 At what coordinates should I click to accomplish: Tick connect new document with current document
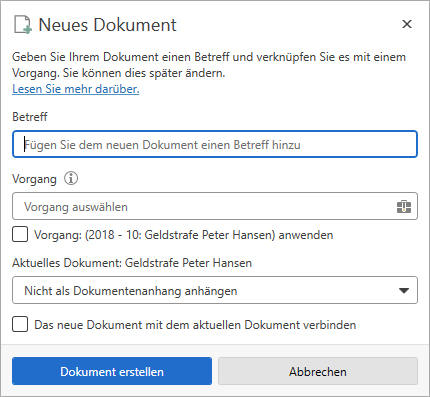point(20,324)
